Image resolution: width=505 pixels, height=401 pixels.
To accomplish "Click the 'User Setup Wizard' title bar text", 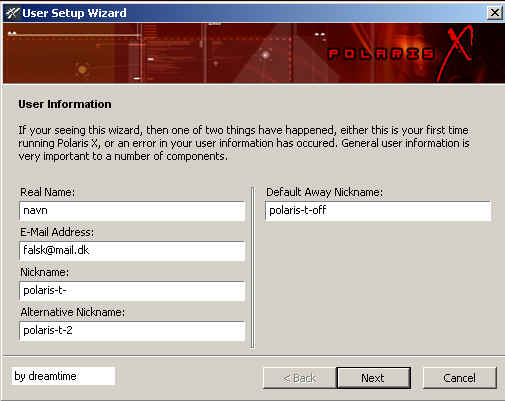I will [74, 13].
